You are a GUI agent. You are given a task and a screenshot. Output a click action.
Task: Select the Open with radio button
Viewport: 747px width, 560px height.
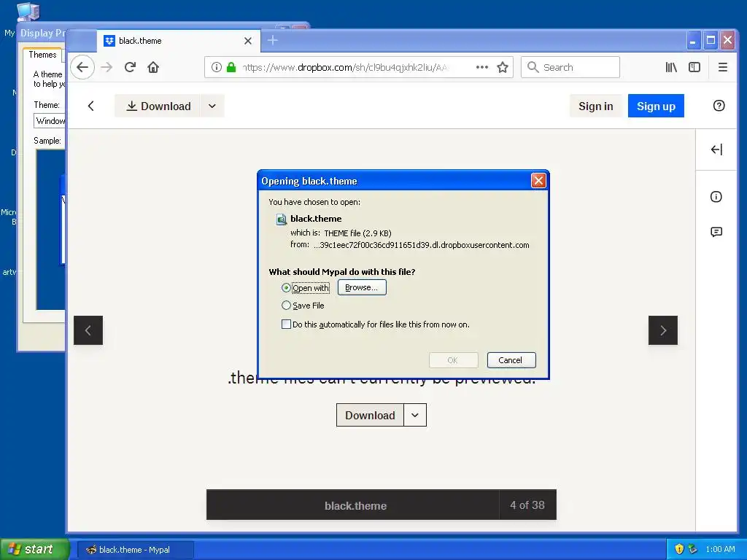[286, 287]
